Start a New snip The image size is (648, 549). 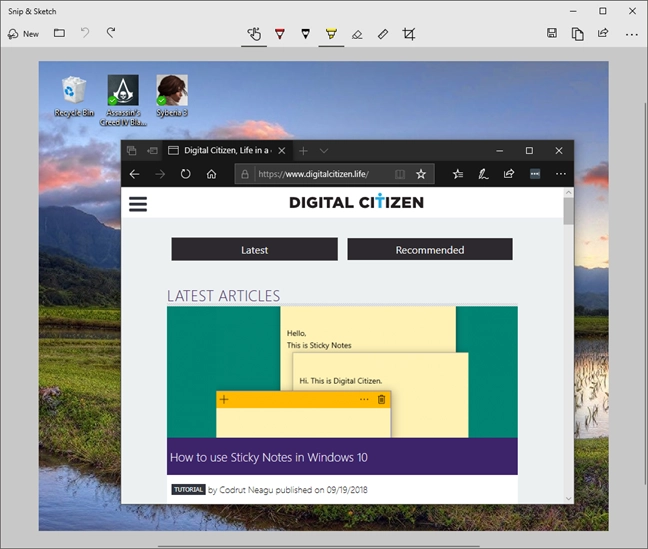(x=23, y=34)
